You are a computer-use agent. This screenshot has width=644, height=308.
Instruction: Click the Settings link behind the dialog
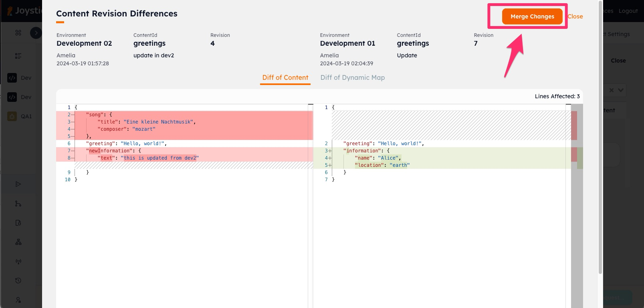click(617, 34)
